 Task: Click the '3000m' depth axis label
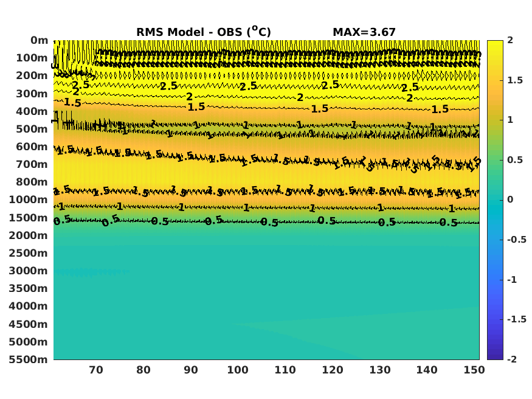click(x=29, y=271)
